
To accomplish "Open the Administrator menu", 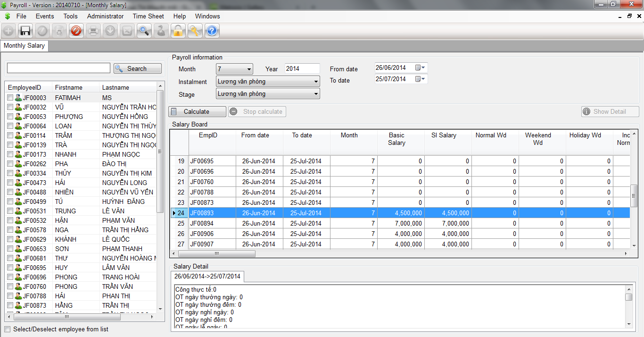I will coord(105,16).
